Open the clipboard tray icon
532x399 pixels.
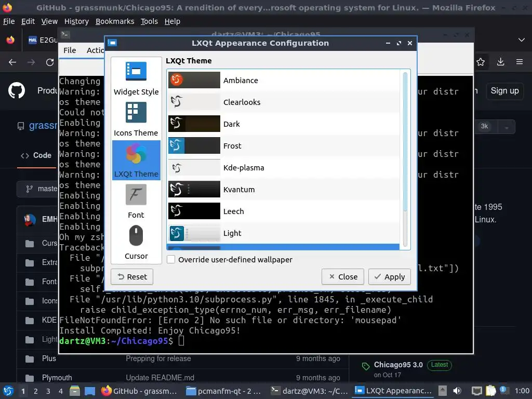(x=490, y=391)
